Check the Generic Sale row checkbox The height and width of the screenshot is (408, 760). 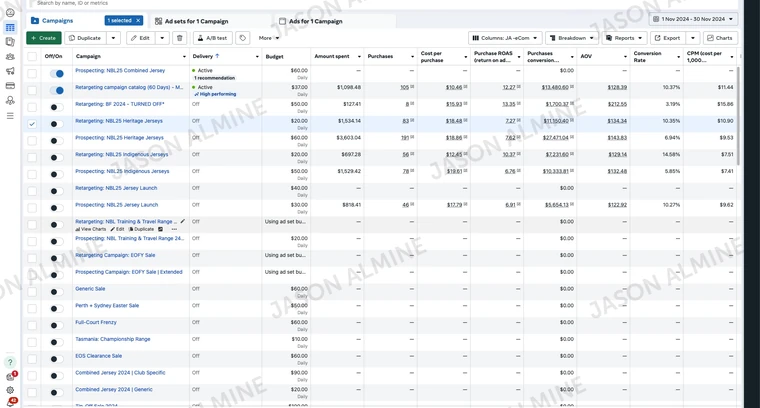(x=32, y=292)
